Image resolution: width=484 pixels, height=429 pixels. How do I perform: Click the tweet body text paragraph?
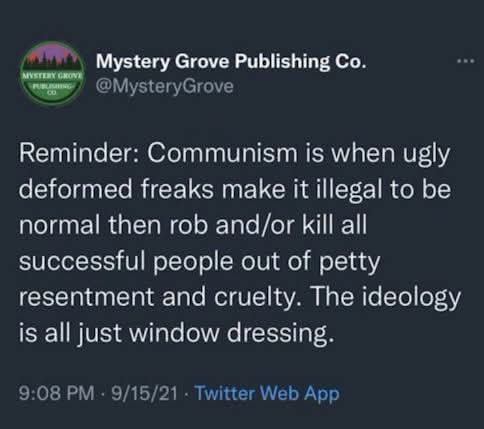pos(240,243)
